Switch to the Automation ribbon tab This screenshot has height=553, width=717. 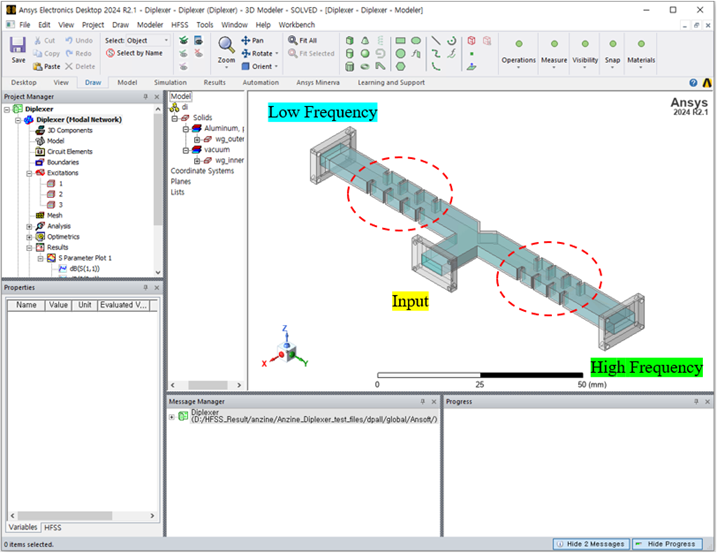coord(261,82)
